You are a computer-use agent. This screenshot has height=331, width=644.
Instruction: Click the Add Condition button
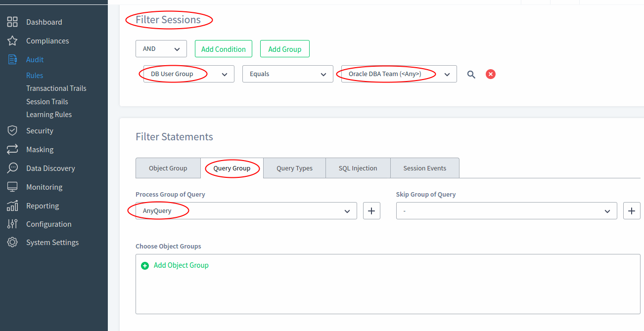coord(223,48)
